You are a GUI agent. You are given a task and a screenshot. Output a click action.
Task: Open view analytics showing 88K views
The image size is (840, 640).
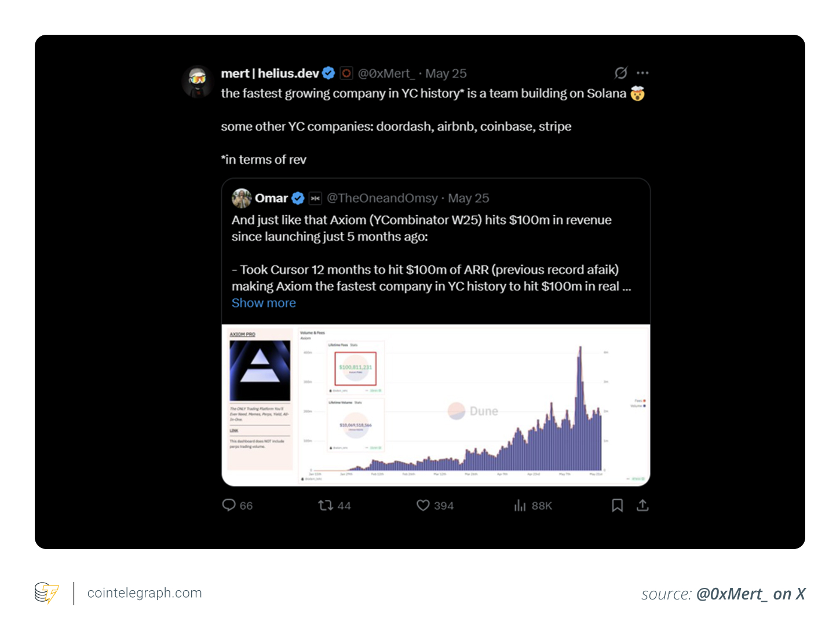click(x=520, y=506)
